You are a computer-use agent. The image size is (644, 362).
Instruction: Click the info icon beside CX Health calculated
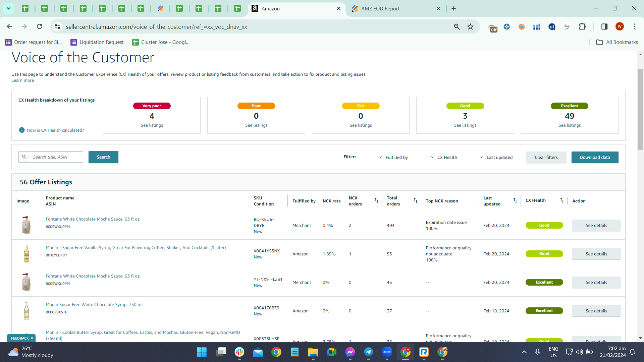pyautogui.click(x=22, y=130)
